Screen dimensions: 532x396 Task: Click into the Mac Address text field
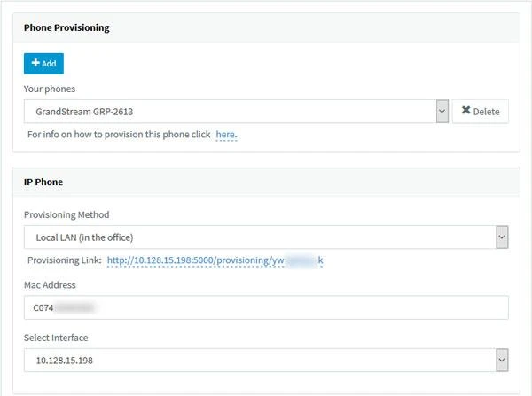pyautogui.click(x=266, y=307)
